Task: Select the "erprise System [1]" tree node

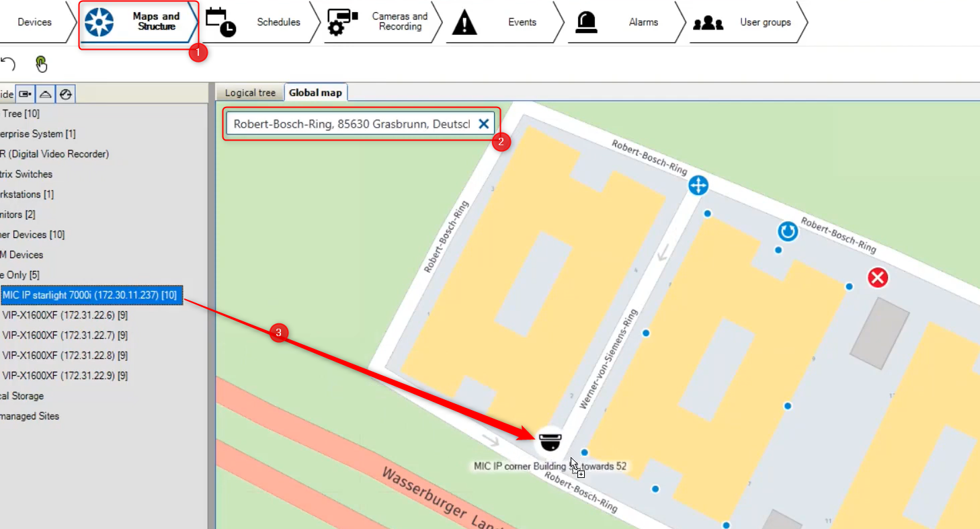Action: pos(38,134)
